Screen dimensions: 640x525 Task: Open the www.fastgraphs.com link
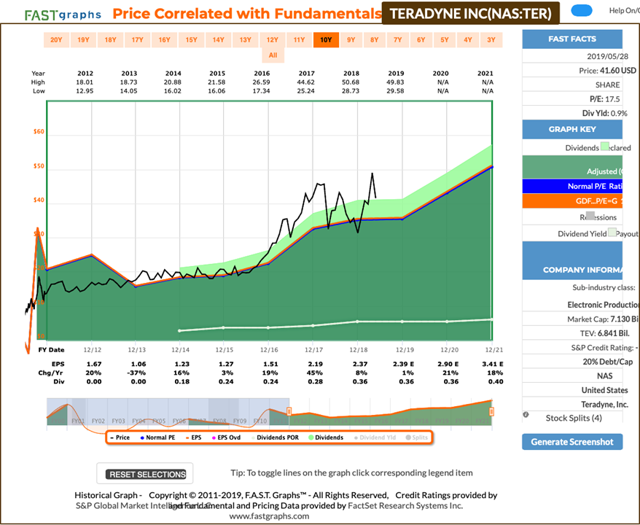pos(269,516)
